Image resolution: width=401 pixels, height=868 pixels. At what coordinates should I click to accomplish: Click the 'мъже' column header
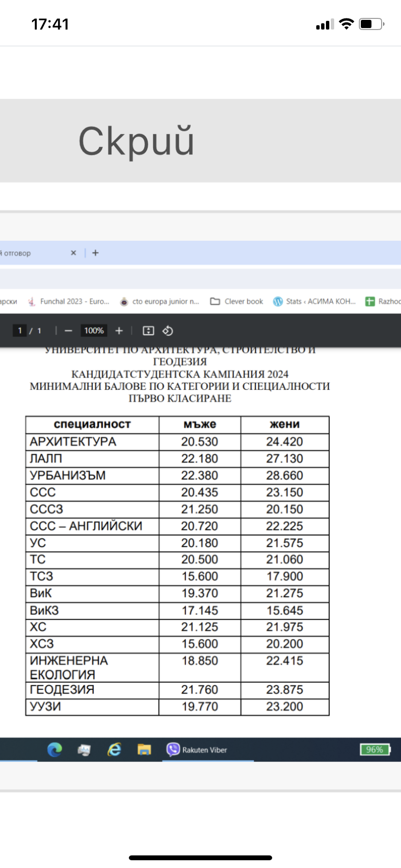(200, 424)
